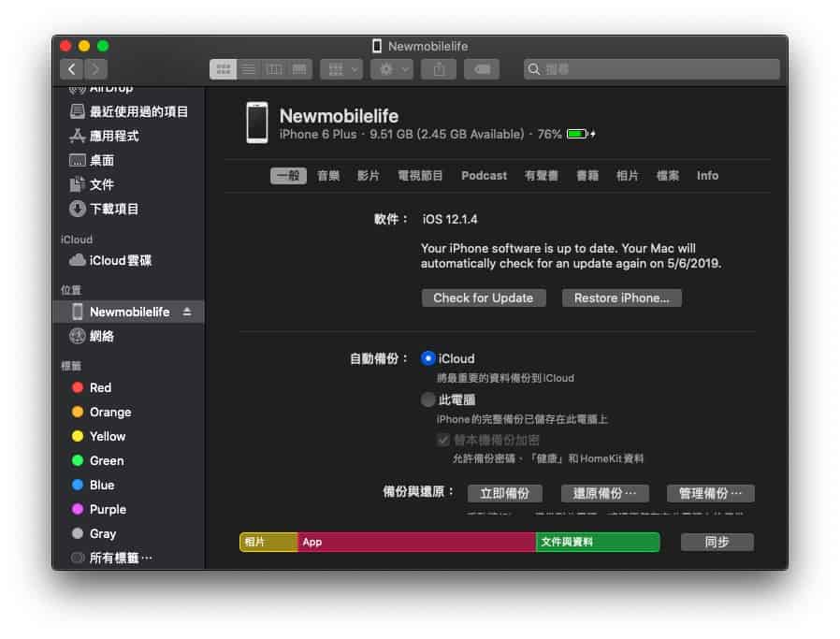Eject the Newmobilelife device
This screenshot has width=840, height=639.
tap(187, 312)
